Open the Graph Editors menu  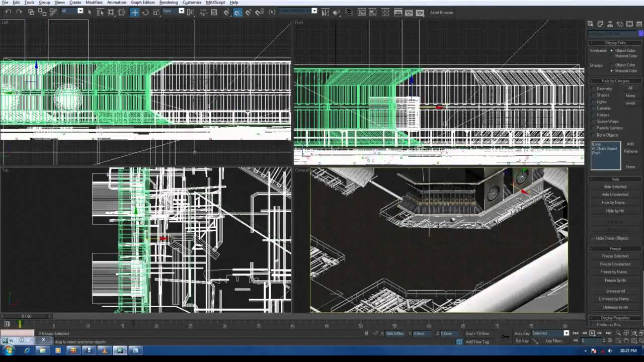pyautogui.click(x=143, y=3)
